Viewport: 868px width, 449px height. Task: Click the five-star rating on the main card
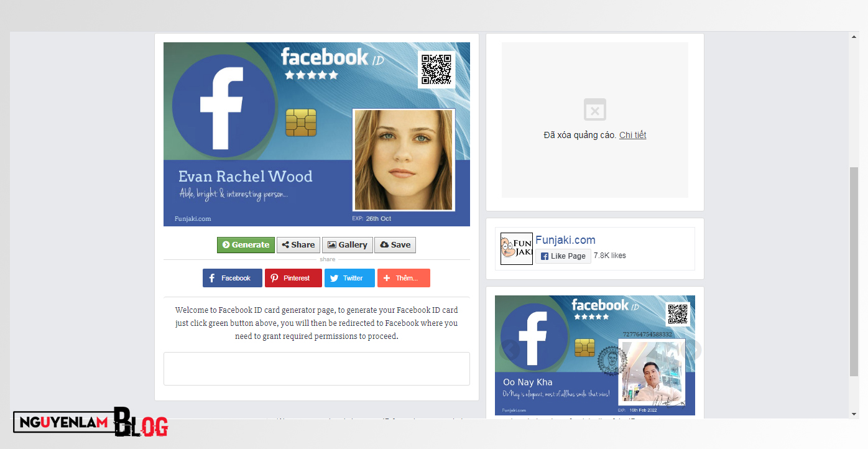click(x=312, y=75)
